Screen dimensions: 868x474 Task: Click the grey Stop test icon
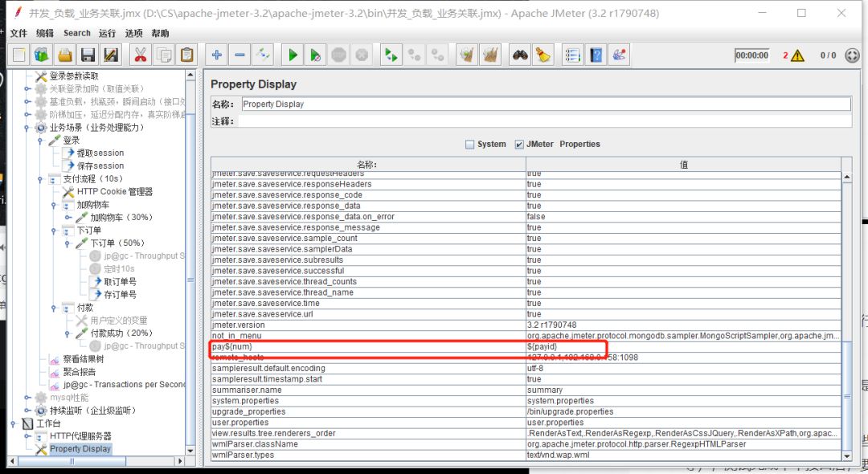click(x=339, y=55)
